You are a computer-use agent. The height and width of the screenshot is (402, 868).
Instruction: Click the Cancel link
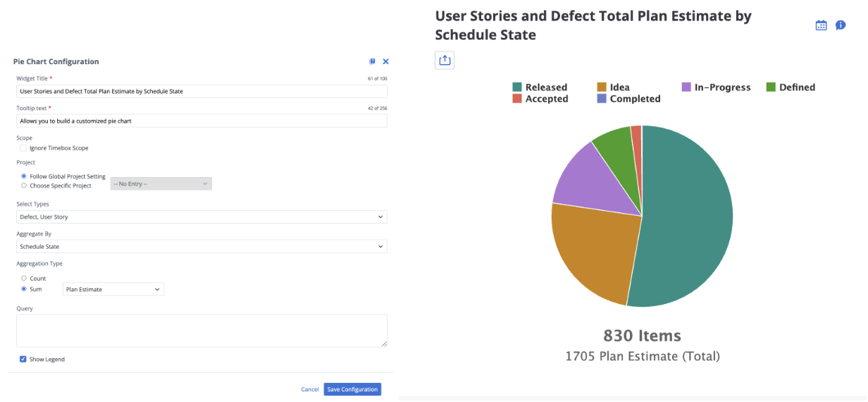click(x=310, y=389)
